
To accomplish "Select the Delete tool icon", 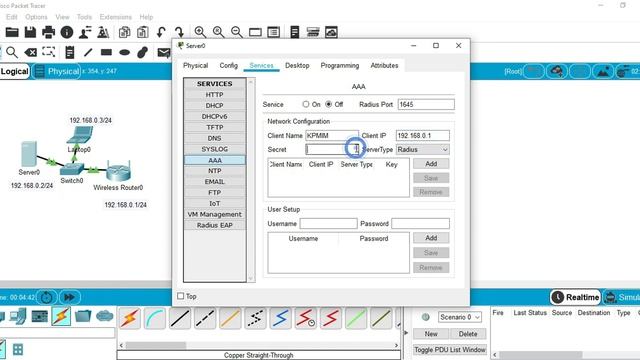I will click(31, 52).
